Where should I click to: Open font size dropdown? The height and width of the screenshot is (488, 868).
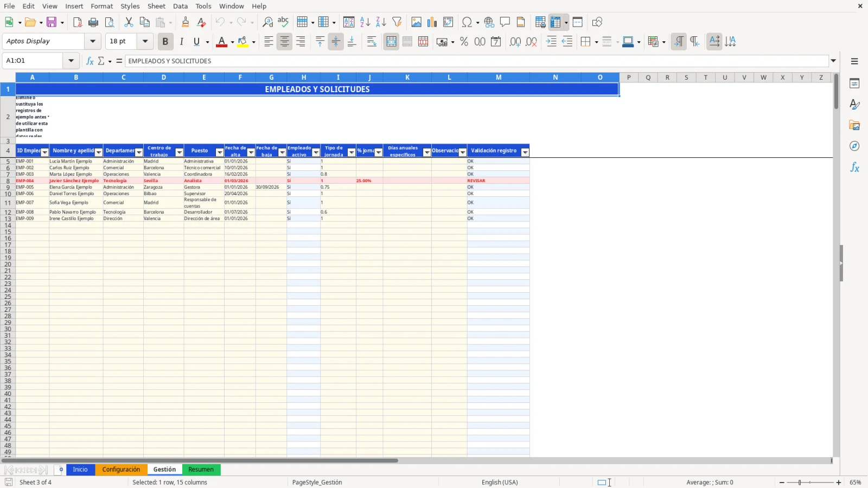(x=145, y=41)
